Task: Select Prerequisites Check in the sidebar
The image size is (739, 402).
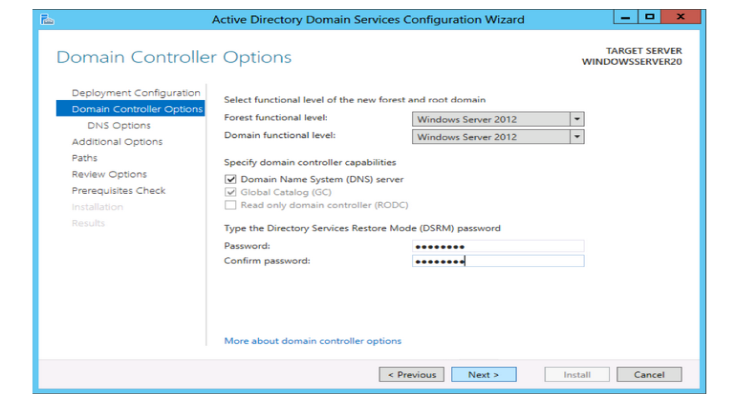Action: [x=118, y=190]
